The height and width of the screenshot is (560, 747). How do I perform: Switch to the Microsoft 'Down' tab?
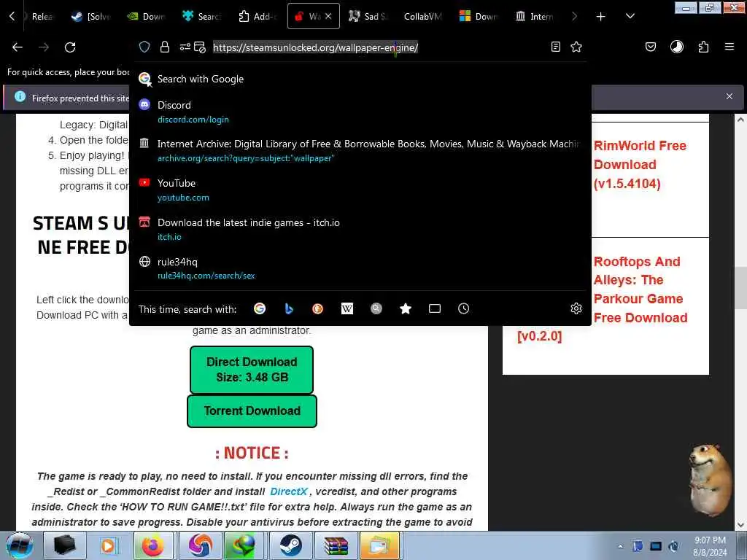pyautogui.click(x=479, y=17)
